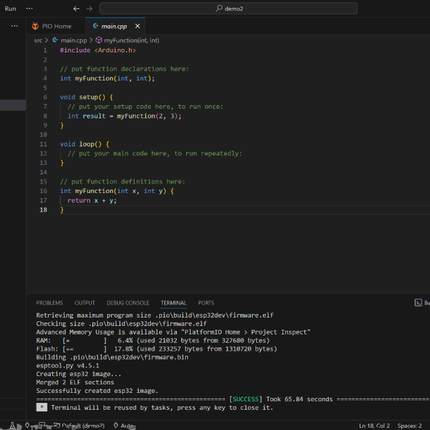
Task: Click the myFunction declaration on line 4
Action: point(107,78)
